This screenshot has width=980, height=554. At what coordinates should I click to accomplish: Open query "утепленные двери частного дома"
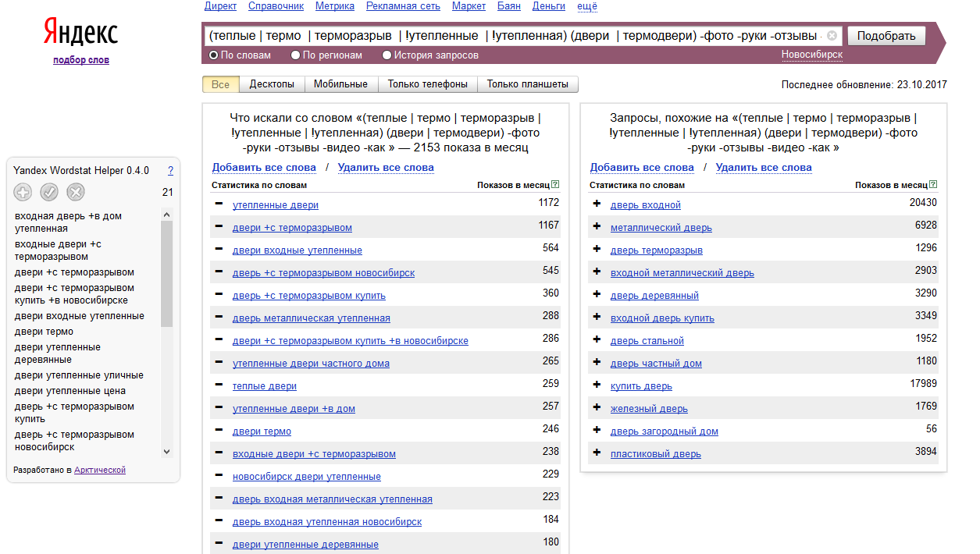(x=311, y=363)
